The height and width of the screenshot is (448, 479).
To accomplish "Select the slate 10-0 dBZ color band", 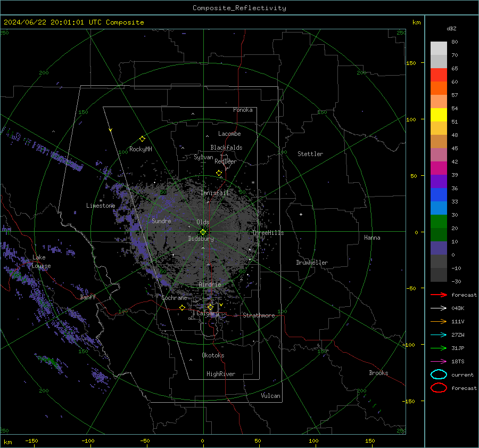I will [x=439, y=248].
